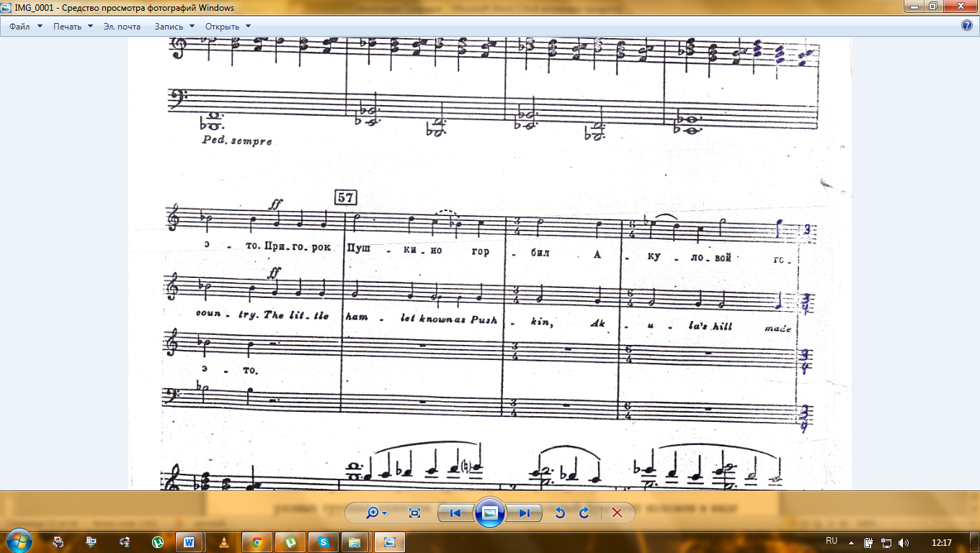The image size is (980, 553).
Task: Open the Microsoft Word taskbar icon
Action: 190,541
